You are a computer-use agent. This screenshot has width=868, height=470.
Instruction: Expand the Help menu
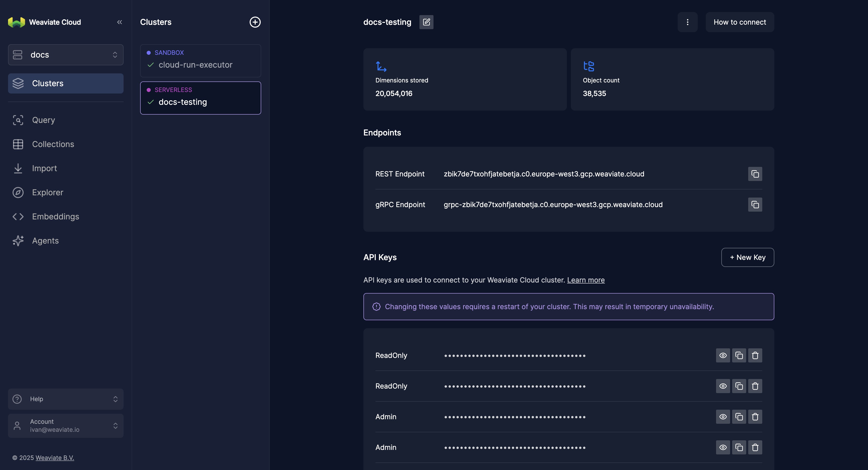66,399
